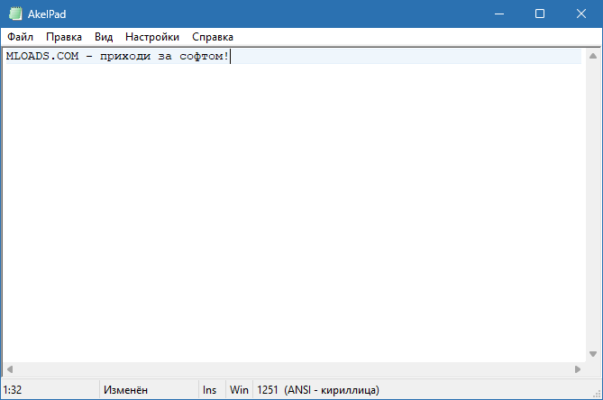Open the Справка menu
603x400 pixels.
point(213,37)
